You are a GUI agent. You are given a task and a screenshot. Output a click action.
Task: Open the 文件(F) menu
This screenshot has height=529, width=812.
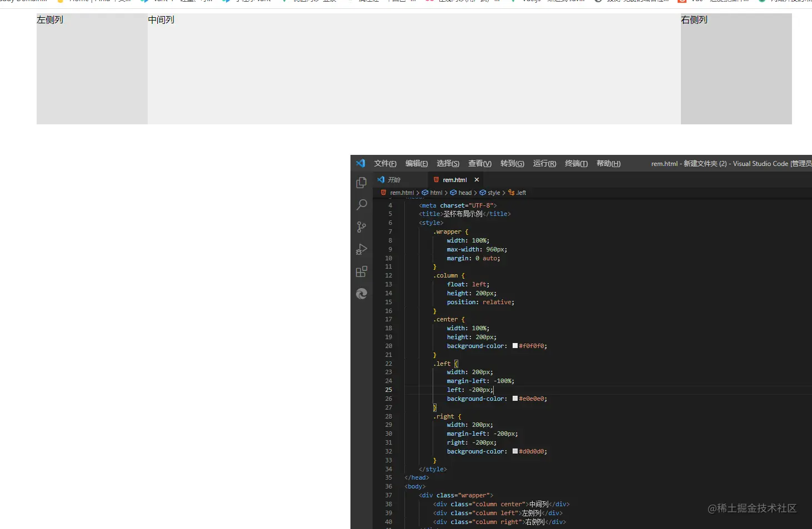point(385,164)
